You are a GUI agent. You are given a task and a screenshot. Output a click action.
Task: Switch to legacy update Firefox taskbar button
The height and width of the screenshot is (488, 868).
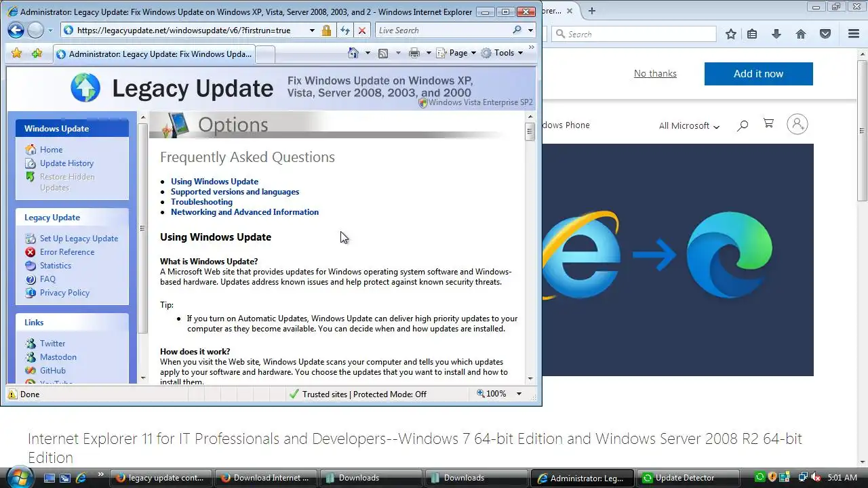click(161, 478)
